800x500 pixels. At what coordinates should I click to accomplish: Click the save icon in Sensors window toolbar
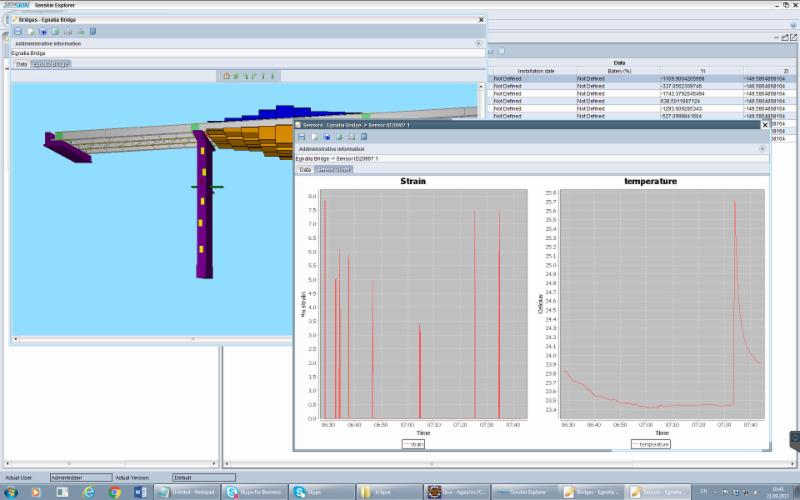302,136
